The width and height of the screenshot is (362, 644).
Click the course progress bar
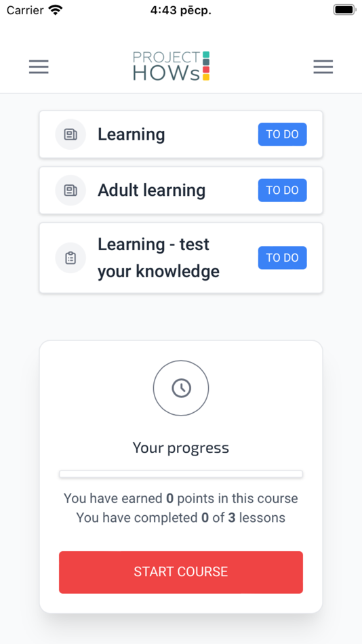tap(181, 475)
